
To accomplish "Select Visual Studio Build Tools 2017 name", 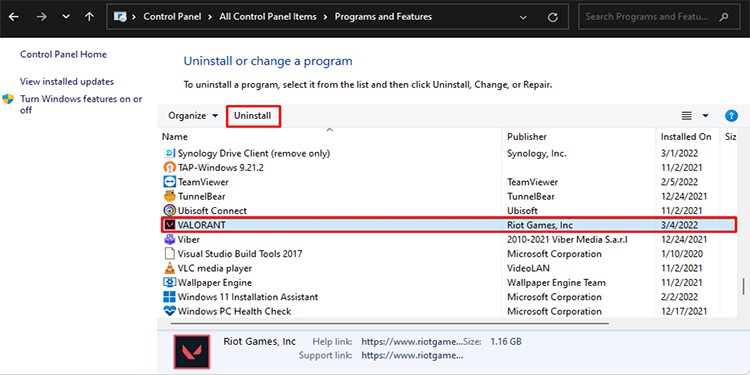I will [240, 254].
